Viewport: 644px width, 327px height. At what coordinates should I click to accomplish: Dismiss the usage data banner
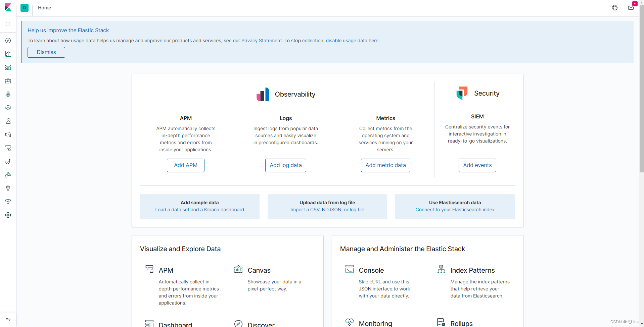click(46, 52)
